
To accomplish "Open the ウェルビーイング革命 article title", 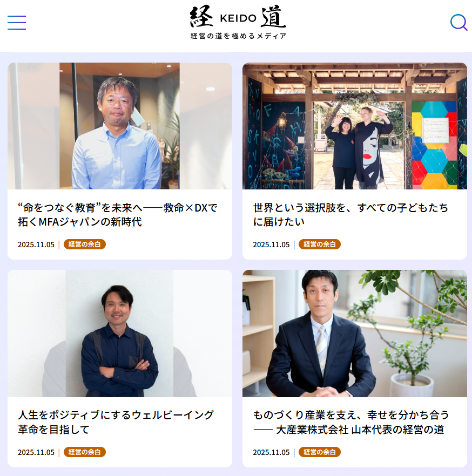I will 116,422.
